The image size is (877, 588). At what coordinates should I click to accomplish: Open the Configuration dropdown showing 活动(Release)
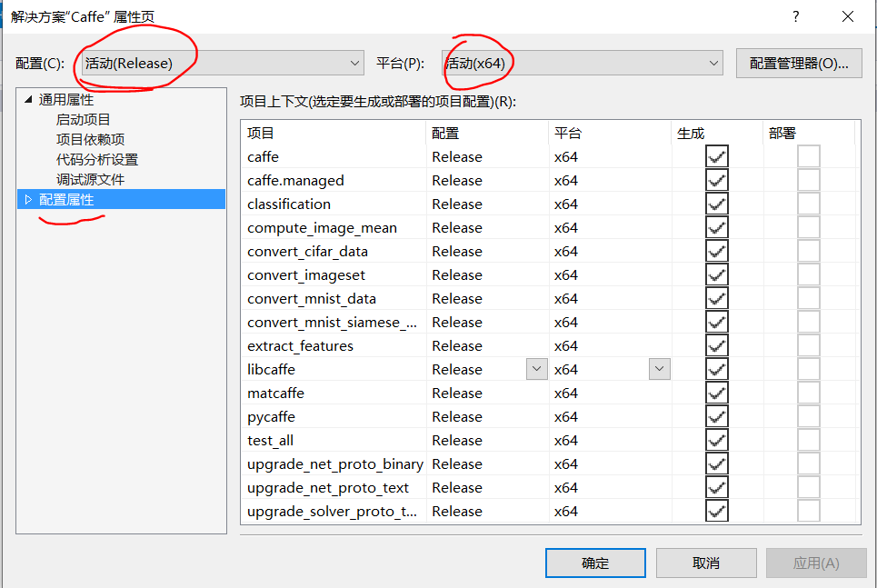tap(223, 64)
